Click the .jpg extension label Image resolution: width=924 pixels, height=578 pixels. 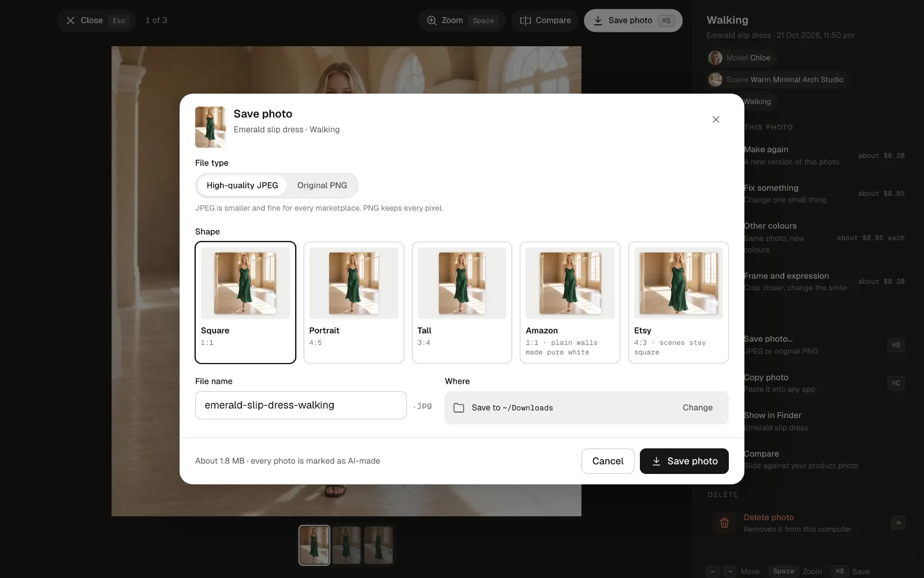[x=423, y=405]
